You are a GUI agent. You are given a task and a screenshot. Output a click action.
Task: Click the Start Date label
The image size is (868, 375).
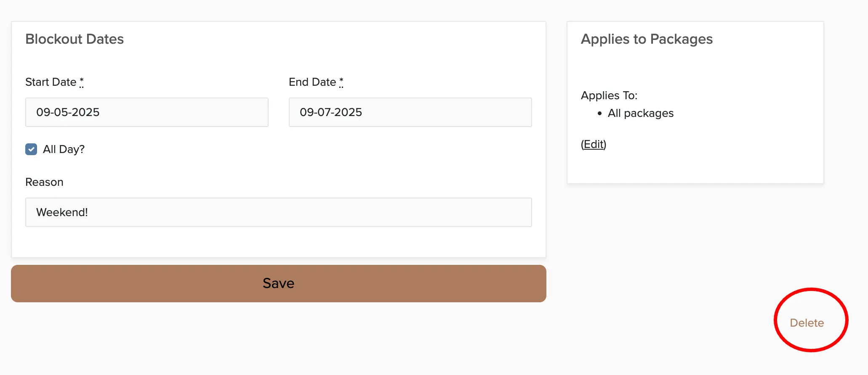coord(51,82)
